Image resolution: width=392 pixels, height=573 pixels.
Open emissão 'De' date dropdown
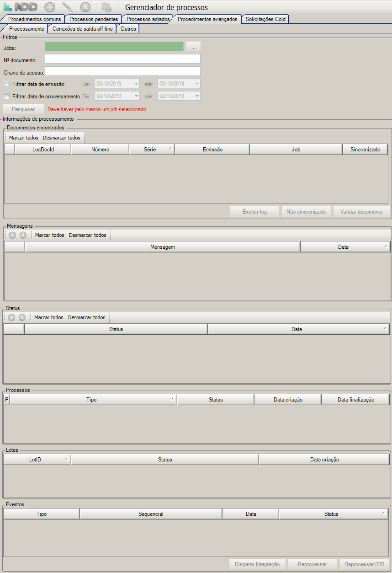136,84
